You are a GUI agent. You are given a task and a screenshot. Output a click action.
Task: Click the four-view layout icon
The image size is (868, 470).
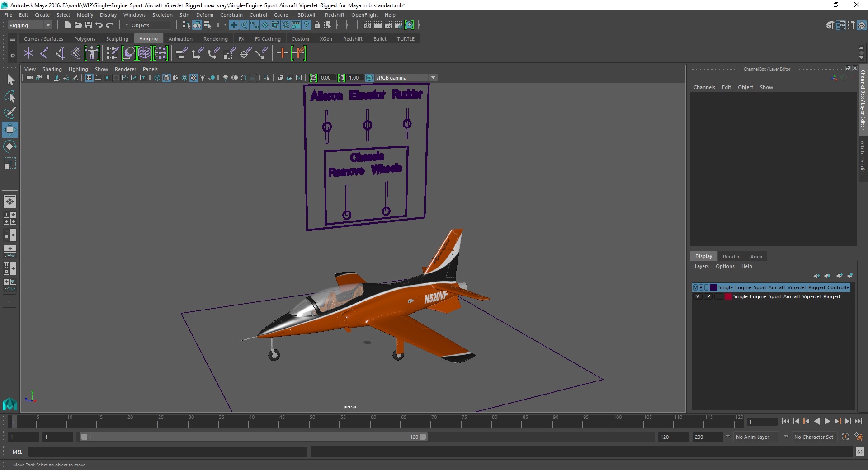tap(10, 218)
